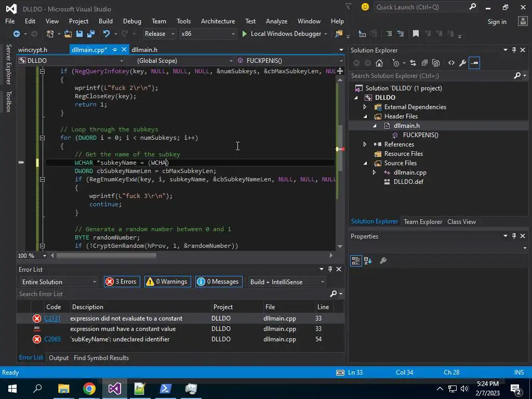The width and height of the screenshot is (532, 399).
Task: Expand dllmain.cpp node in Source Files
Action: tap(375, 172)
